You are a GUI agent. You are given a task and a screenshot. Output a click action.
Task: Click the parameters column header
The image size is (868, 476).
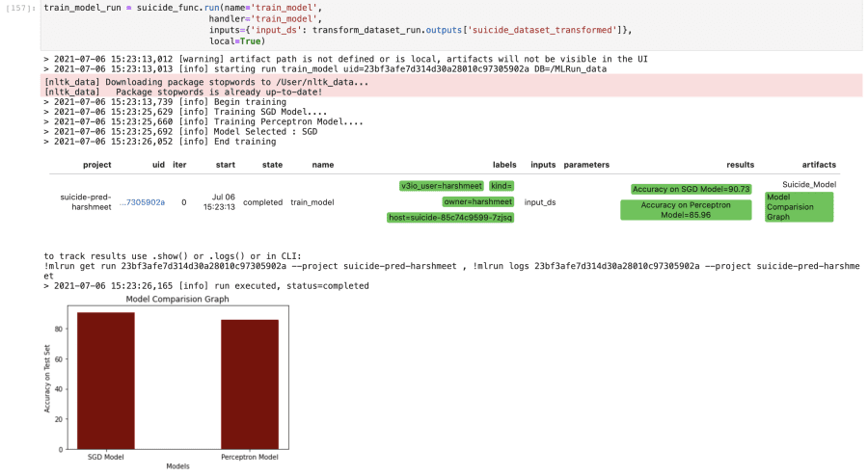tap(586, 165)
